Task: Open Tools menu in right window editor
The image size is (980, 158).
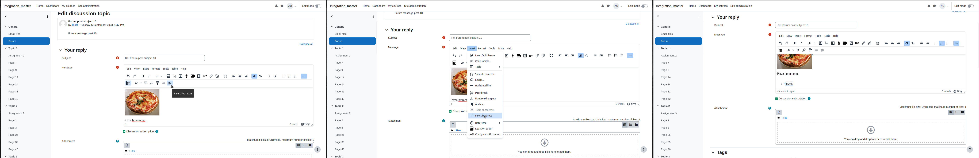Action: tap(818, 36)
